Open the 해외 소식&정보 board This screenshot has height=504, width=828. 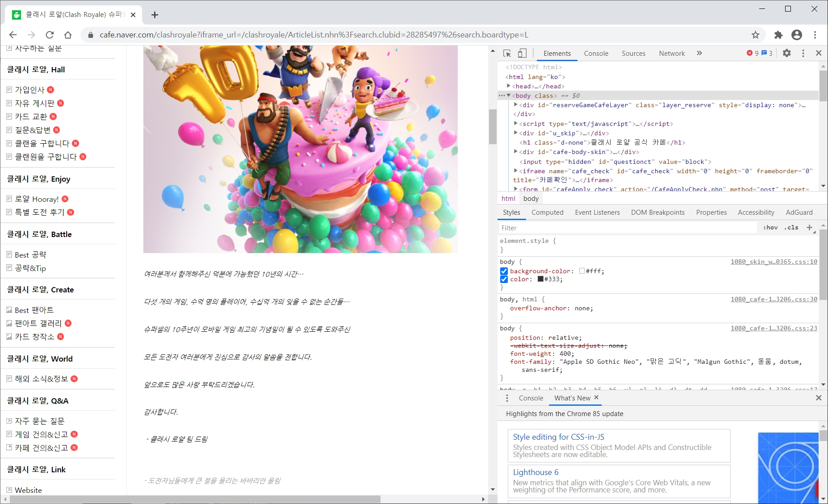click(x=41, y=379)
